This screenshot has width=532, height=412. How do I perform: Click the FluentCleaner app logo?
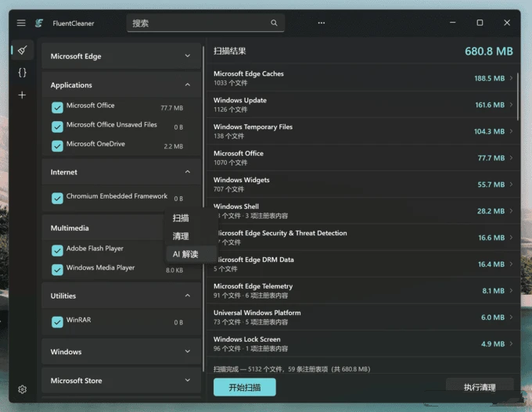[39, 23]
